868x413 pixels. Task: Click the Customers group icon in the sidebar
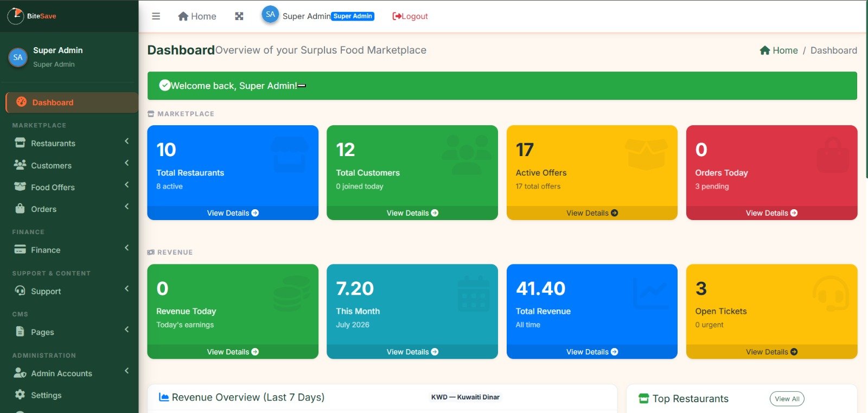pyautogui.click(x=20, y=165)
